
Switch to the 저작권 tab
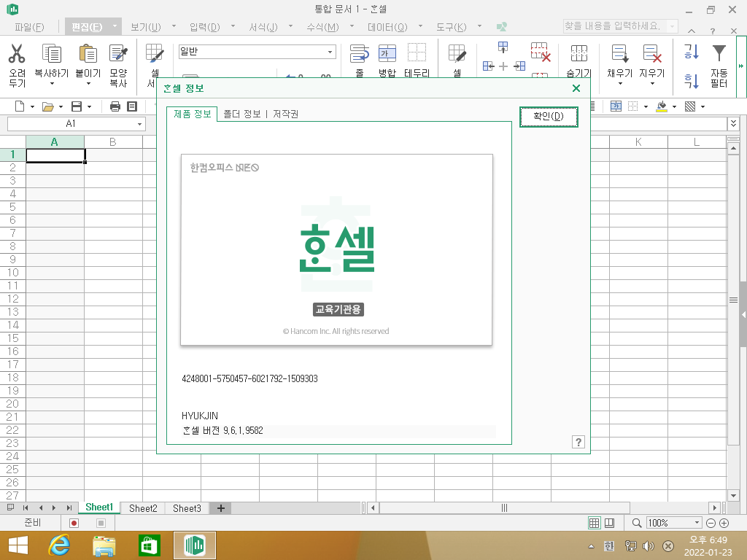[285, 114]
